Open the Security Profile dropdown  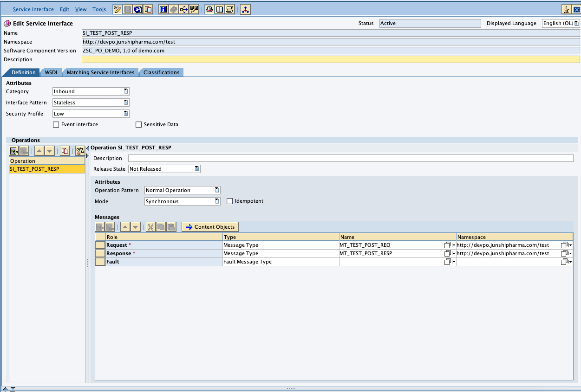click(x=126, y=114)
